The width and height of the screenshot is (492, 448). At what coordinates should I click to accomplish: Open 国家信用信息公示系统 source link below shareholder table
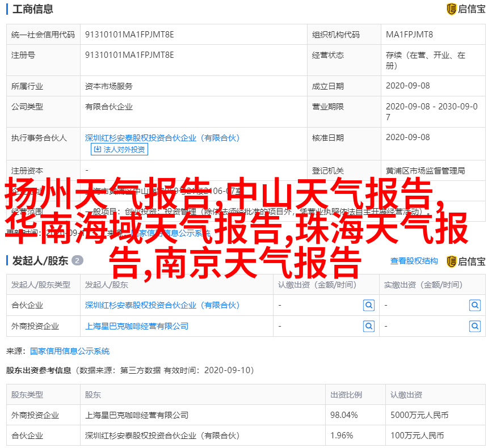click(x=70, y=351)
